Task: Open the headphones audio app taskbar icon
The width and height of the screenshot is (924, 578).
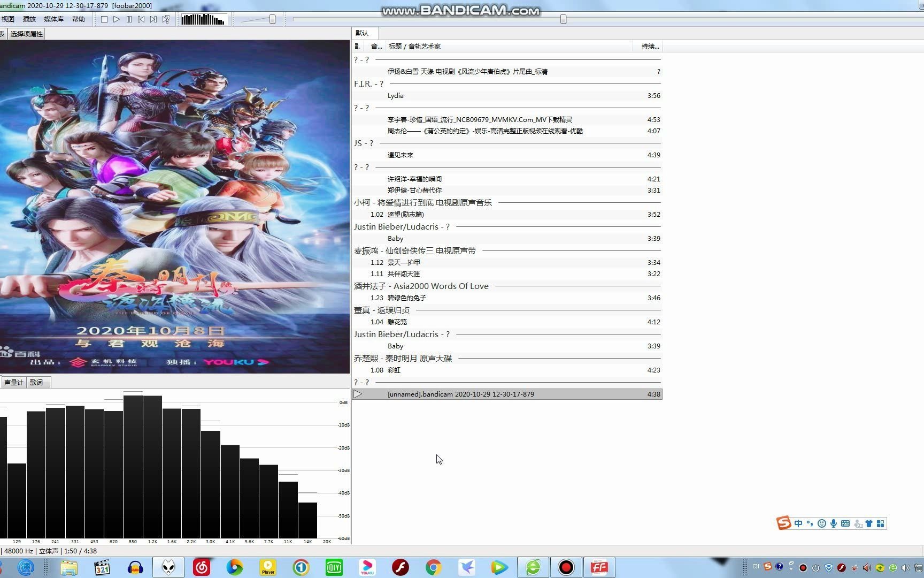Action: point(135,567)
